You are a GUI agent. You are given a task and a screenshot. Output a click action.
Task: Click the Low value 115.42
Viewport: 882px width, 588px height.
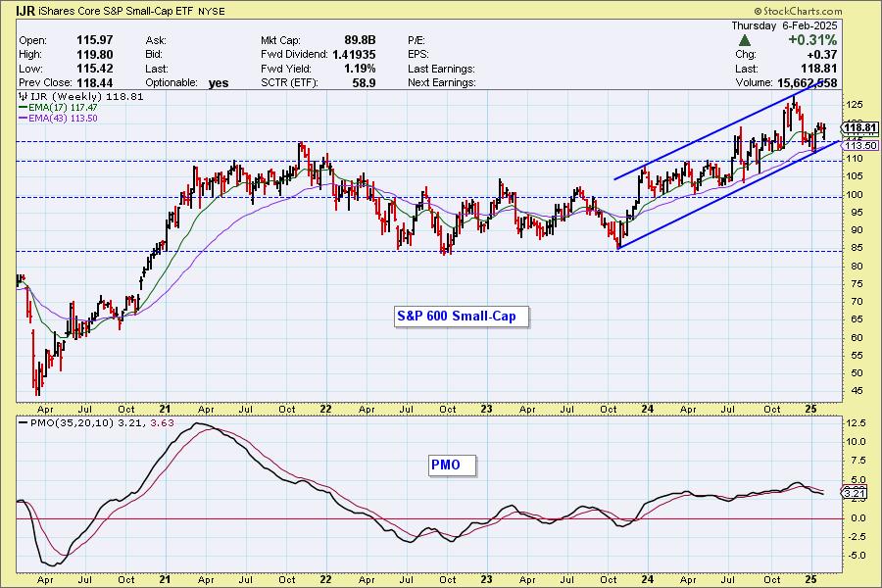pos(94,69)
